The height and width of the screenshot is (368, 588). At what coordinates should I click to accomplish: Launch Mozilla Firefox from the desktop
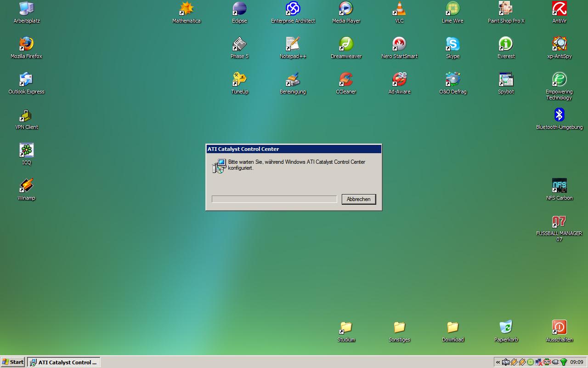(26, 44)
